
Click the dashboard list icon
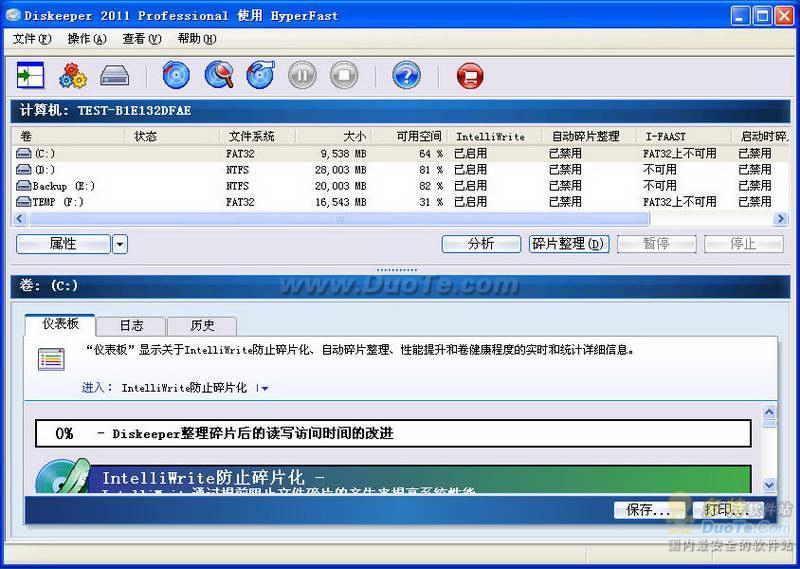point(51,359)
